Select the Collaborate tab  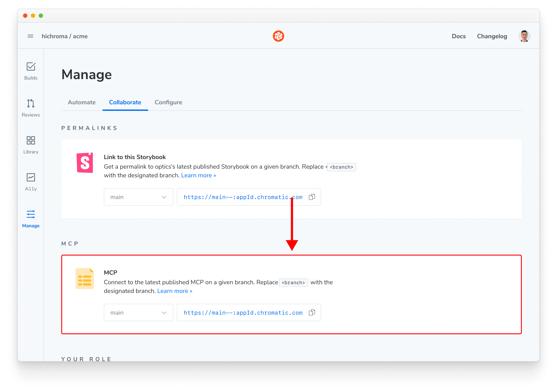point(125,102)
